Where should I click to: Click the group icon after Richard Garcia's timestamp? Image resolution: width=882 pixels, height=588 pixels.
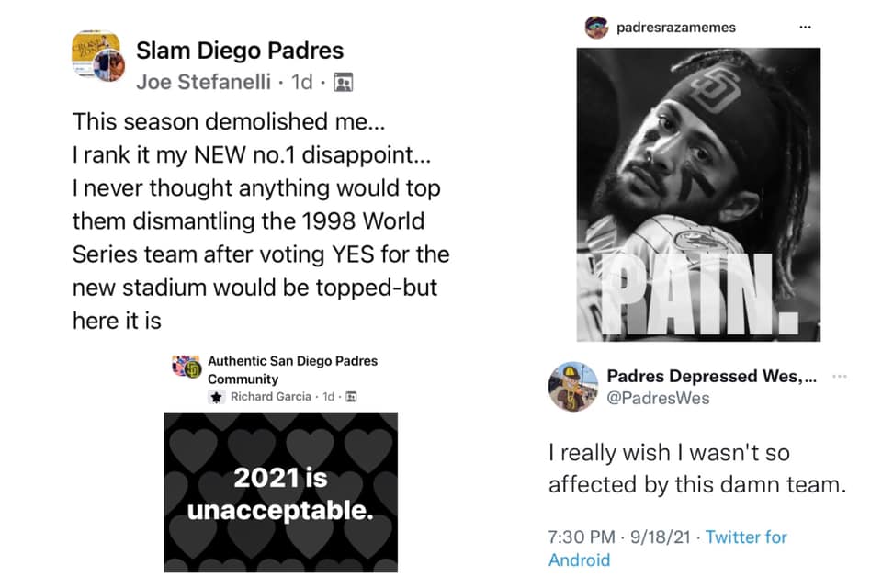(x=350, y=397)
